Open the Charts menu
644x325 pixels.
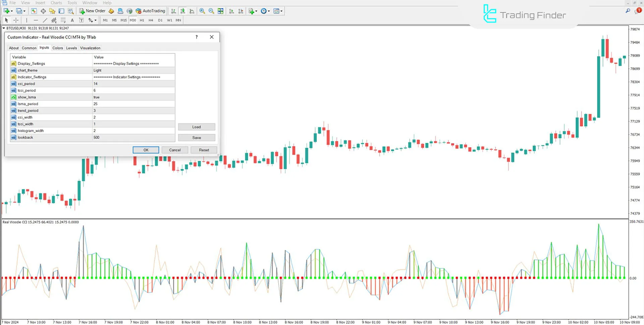click(56, 3)
